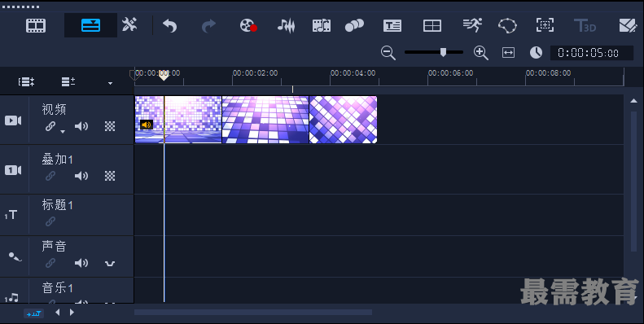Open the add/remove tracks manager icon
Image resolution: width=644 pixels, height=324 pixels.
click(68, 81)
